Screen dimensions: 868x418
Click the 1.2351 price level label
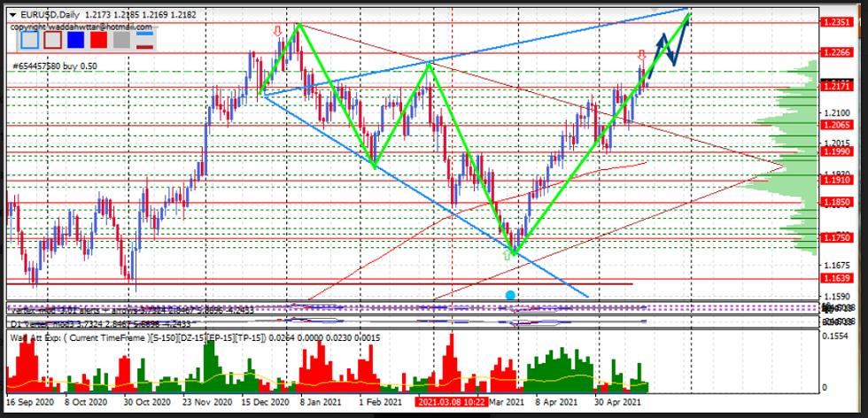(836, 22)
